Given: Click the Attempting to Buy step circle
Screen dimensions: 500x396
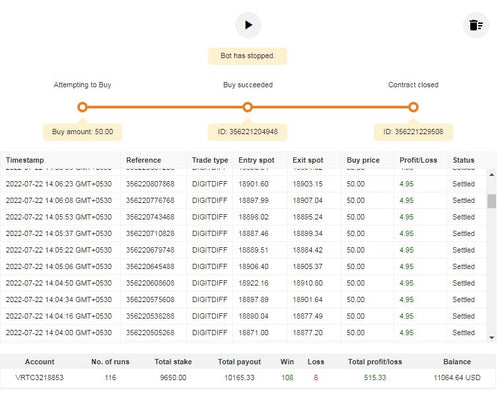Looking at the screenshot, I should (x=82, y=107).
